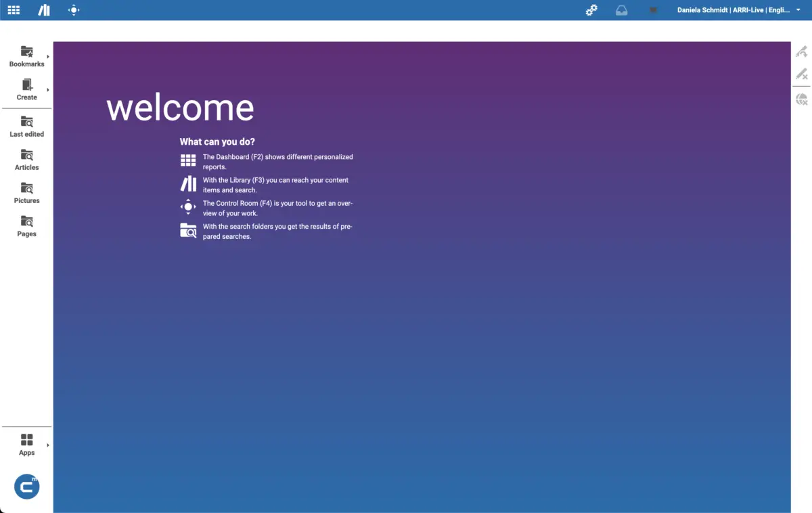The height and width of the screenshot is (513, 812).
Task: Click the pencil with X icon
Action: [801, 74]
